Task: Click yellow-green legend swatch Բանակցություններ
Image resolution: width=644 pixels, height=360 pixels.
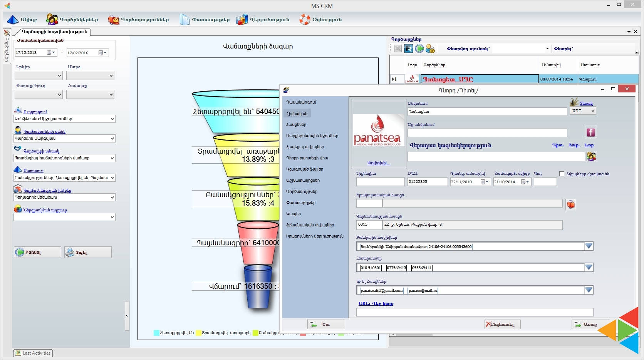Action: pos(255,333)
